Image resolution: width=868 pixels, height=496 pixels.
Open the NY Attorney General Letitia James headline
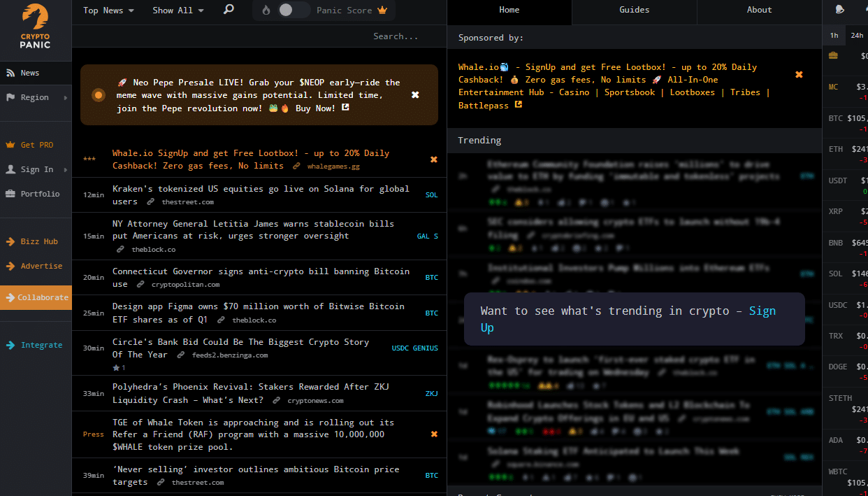(x=253, y=229)
